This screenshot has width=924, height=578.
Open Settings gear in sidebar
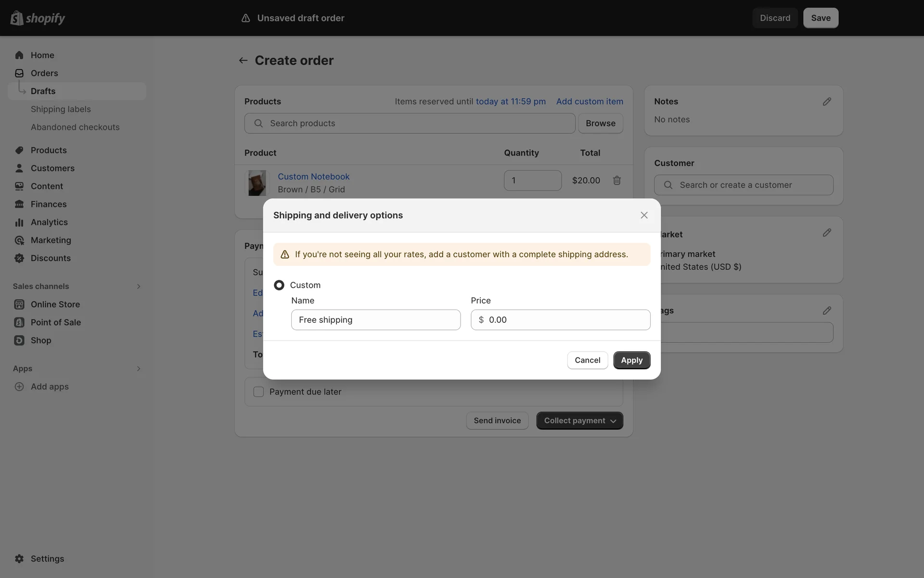(19, 559)
